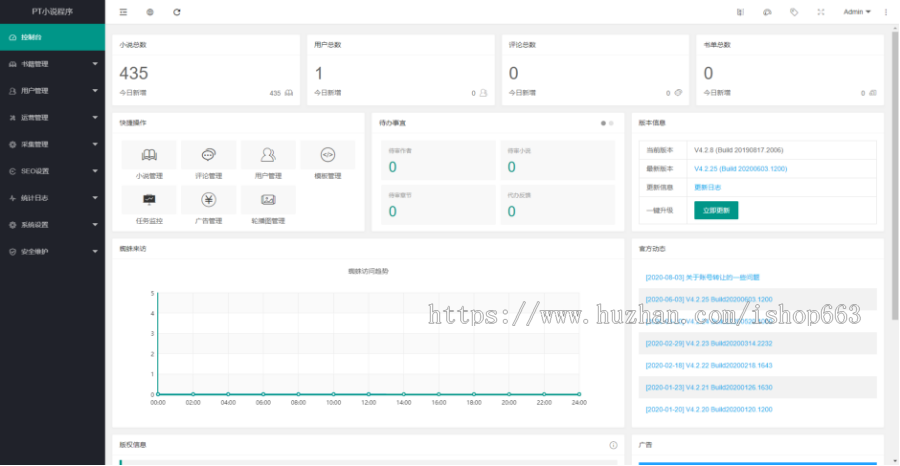Open 评论管理 chat bubble shortcut

point(208,155)
